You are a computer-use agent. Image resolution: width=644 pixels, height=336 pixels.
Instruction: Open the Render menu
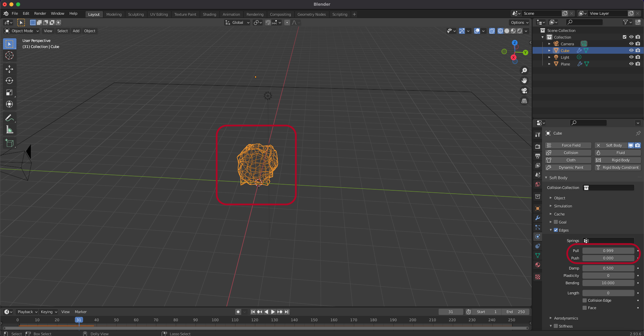point(40,13)
